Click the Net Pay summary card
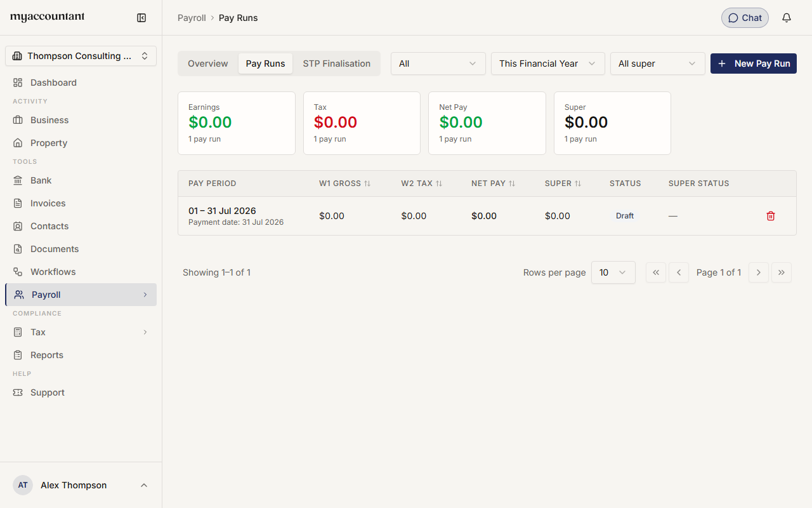Image resolution: width=812 pixels, height=508 pixels. point(487,123)
